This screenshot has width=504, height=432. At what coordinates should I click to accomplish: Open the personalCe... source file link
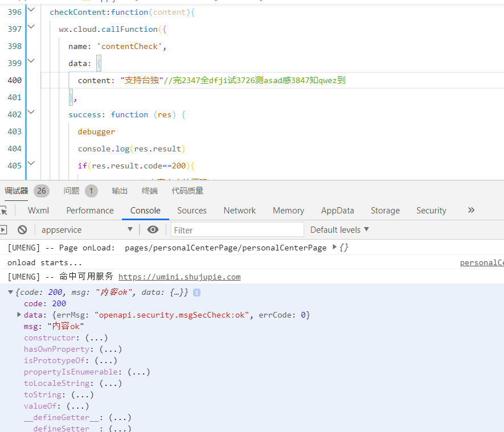tap(482, 263)
